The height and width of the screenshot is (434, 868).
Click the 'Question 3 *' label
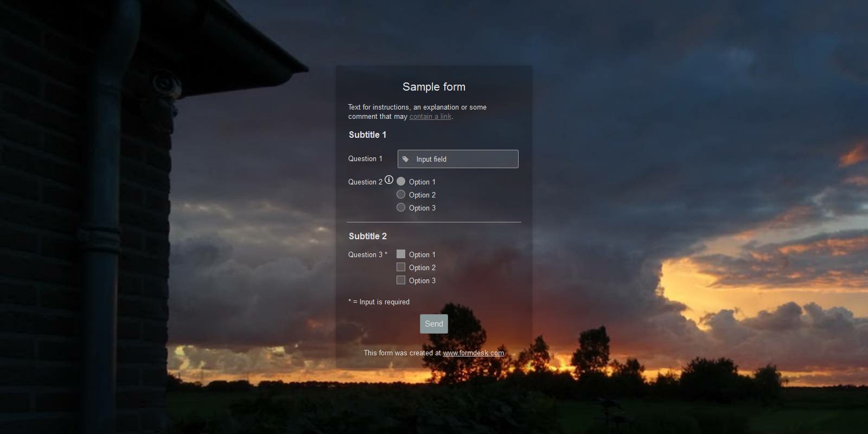pyautogui.click(x=368, y=254)
